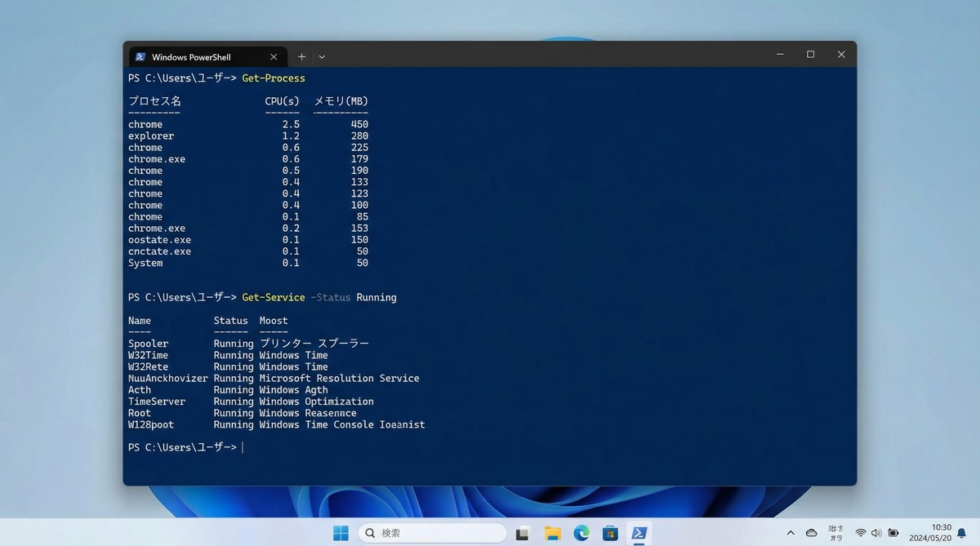Screen dimensions: 980x546
Task: Open a new terminal tab with plus button
Action: [x=301, y=56]
